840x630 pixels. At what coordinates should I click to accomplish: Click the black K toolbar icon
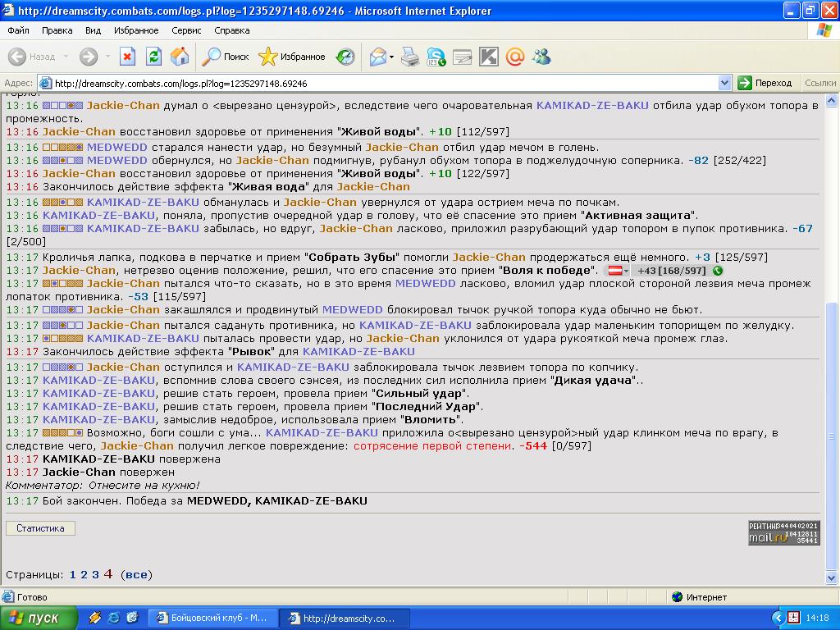[x=489, y=57]
